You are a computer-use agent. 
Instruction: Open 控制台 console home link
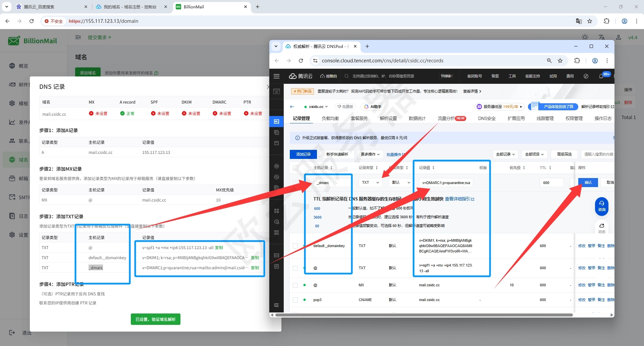(328, 76)
